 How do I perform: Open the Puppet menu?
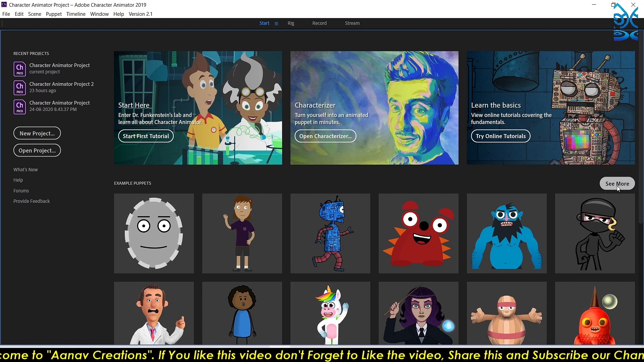point(54,14)
